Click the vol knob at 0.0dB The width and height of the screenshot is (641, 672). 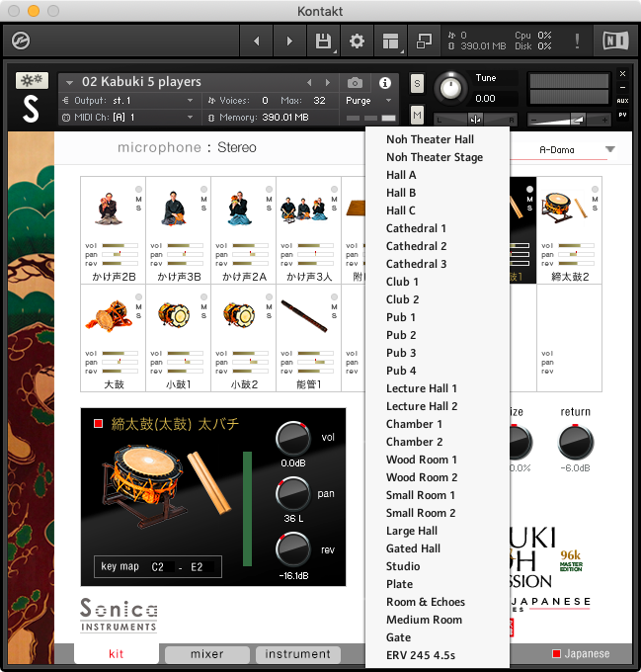[x=293, y=439]
